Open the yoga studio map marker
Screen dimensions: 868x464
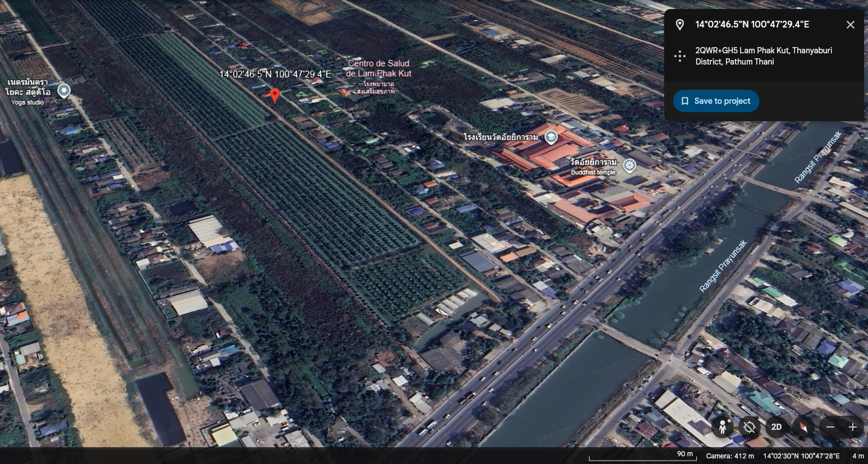point(64,90)
